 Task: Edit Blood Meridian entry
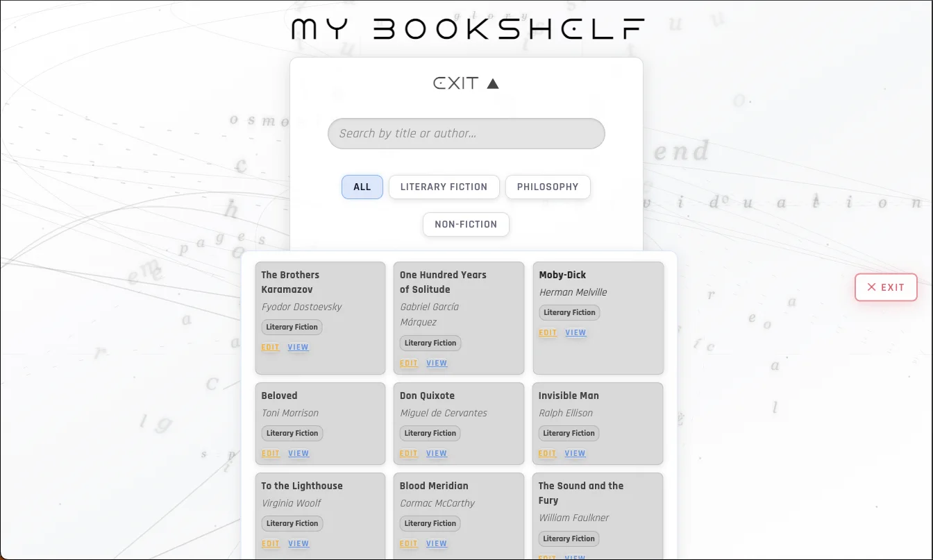[x=409, y=543]
